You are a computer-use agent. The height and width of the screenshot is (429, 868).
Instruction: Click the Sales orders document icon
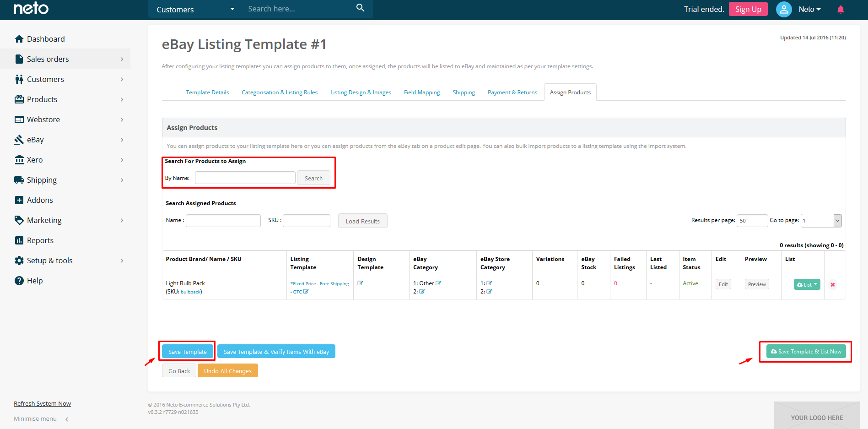(19, 59)
